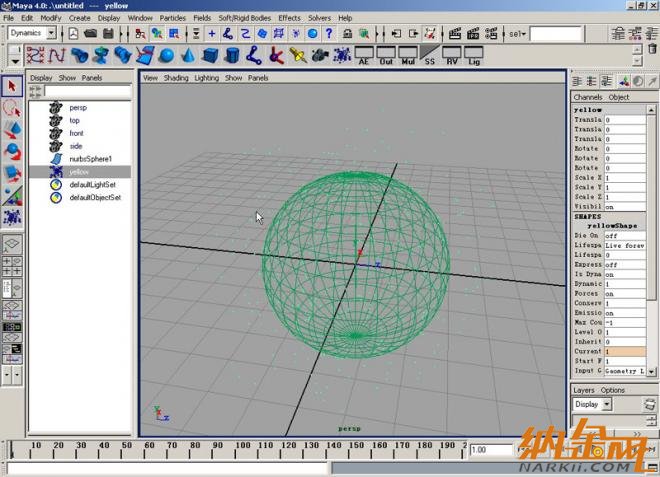
Task: Click the NURBS sphere shelf icon
Action: point(166,54)
